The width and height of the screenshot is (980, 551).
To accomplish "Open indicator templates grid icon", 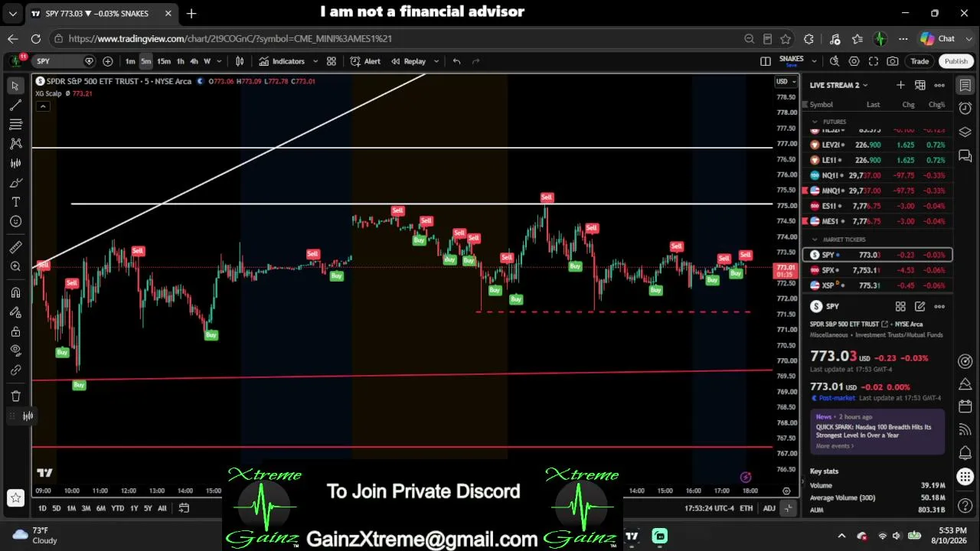I will click(332, 61).
